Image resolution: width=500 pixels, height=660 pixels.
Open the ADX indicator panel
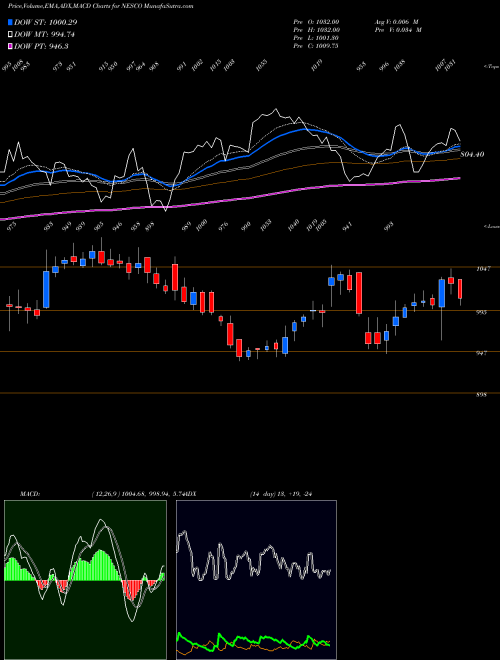pos(256,580)
